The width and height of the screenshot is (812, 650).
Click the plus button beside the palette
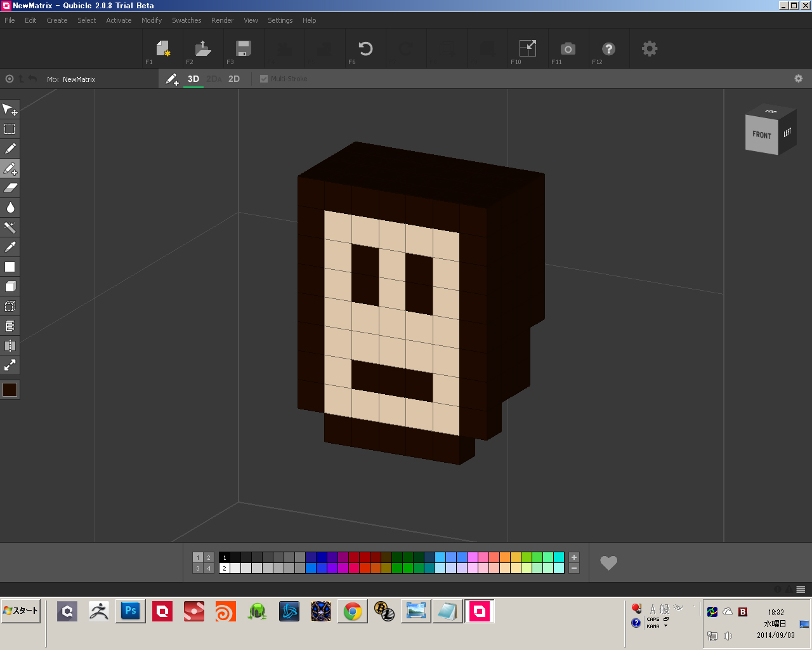point(574,557)
